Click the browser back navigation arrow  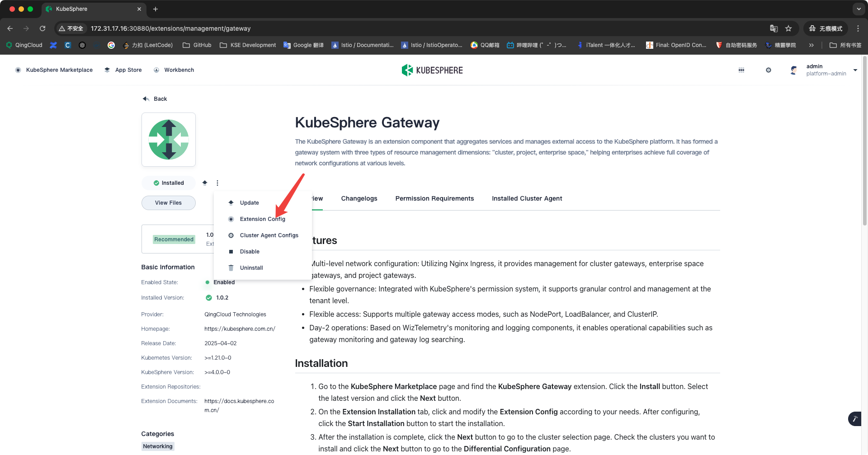pyautogui.click(x=10, y=28)
